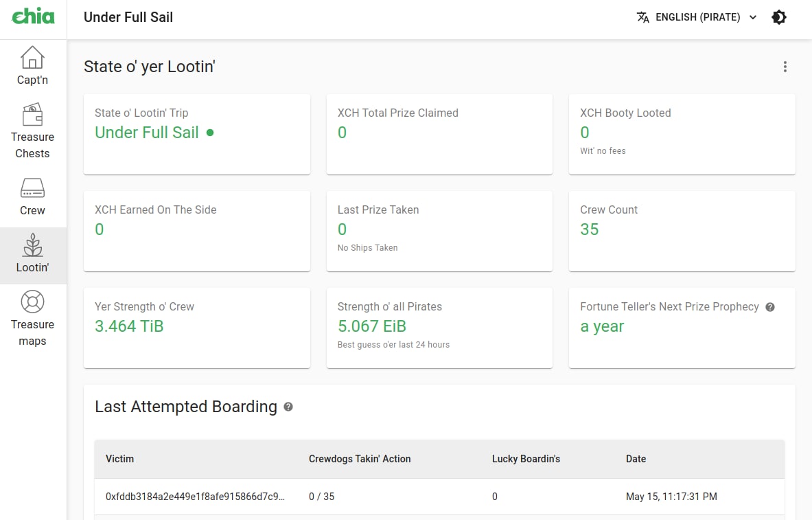Click the May 15, 11:17:31 PM date cell
The height and width of the screenshot is (520, 812).
pos(672,497)
